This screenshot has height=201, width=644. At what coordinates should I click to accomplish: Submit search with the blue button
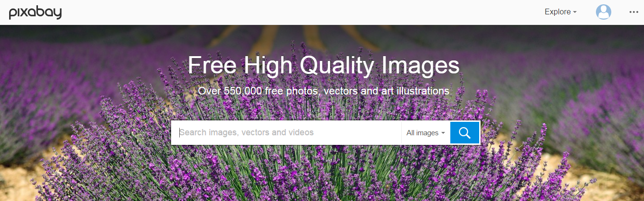pyautogui.click(x=464, y=133)
